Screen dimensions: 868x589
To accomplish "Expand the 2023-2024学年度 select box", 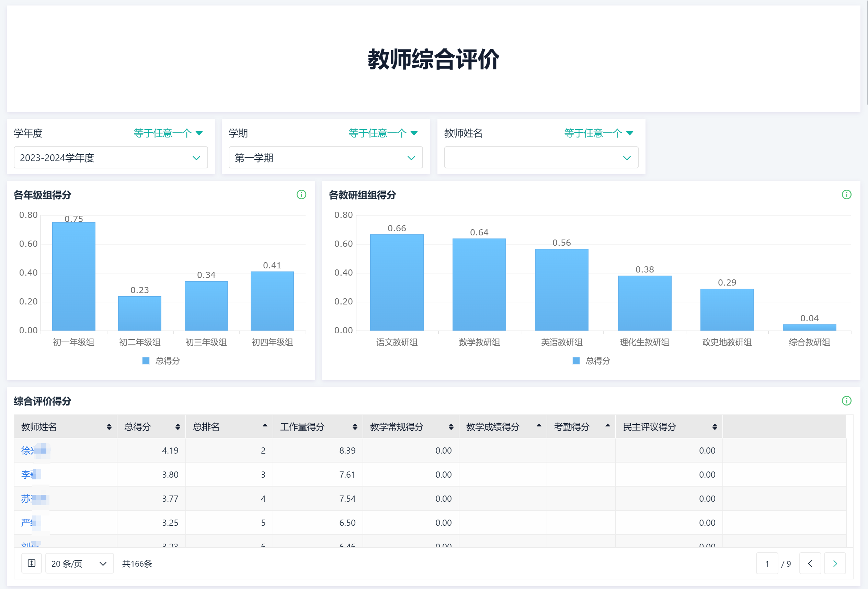I will [x=111, y=158].
